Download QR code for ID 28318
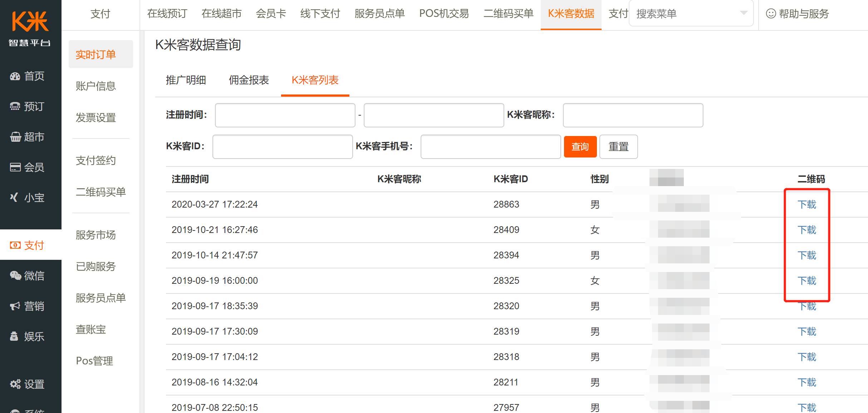This screenshot has height=413, width=868. click(x=807, y=357)
